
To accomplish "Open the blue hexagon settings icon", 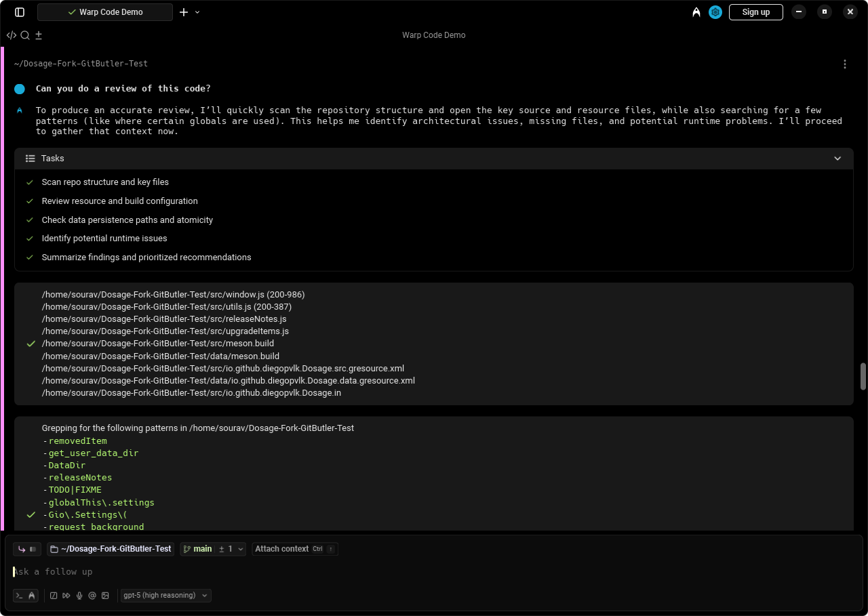I will coord(715,12).
